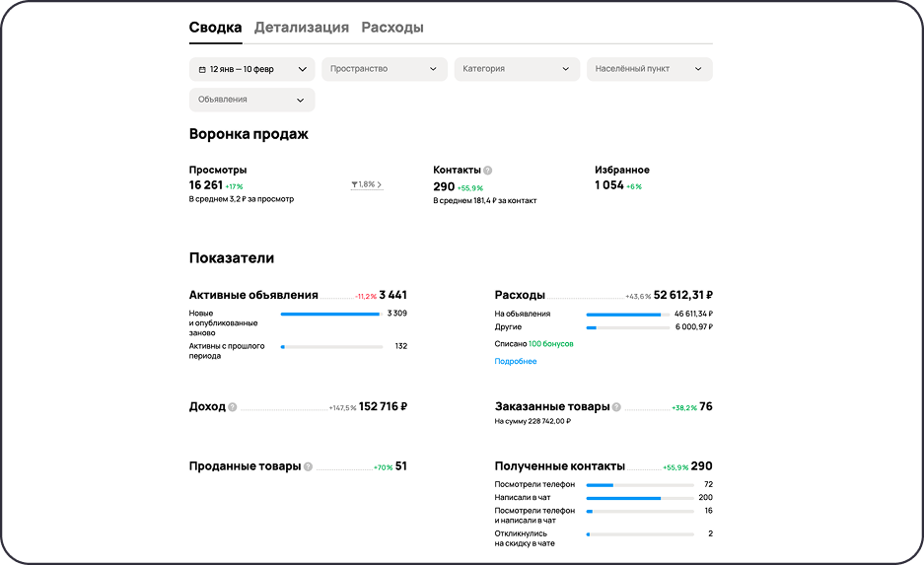Screen dimensions: 924x565
Task: Click the Активные объявления heading
Action: point(253,295)
